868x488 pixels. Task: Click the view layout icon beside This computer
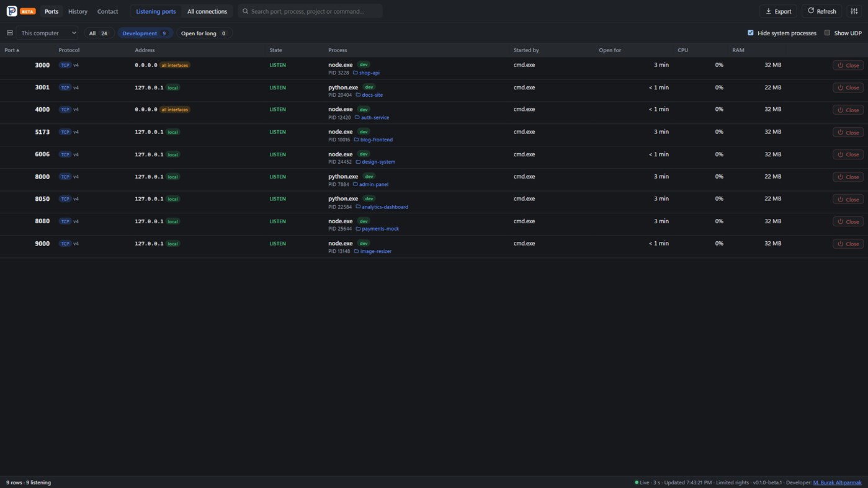coord(10,33)
